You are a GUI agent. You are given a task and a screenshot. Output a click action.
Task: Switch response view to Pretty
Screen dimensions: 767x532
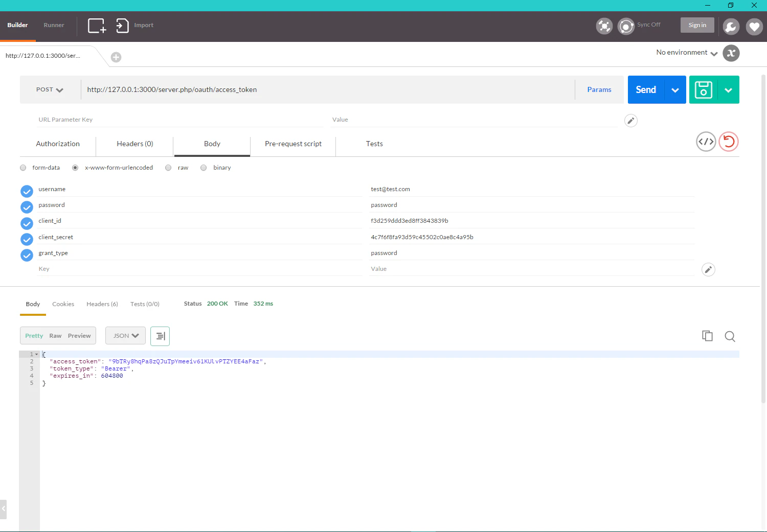pyautogui.click(x=34, y=336)
